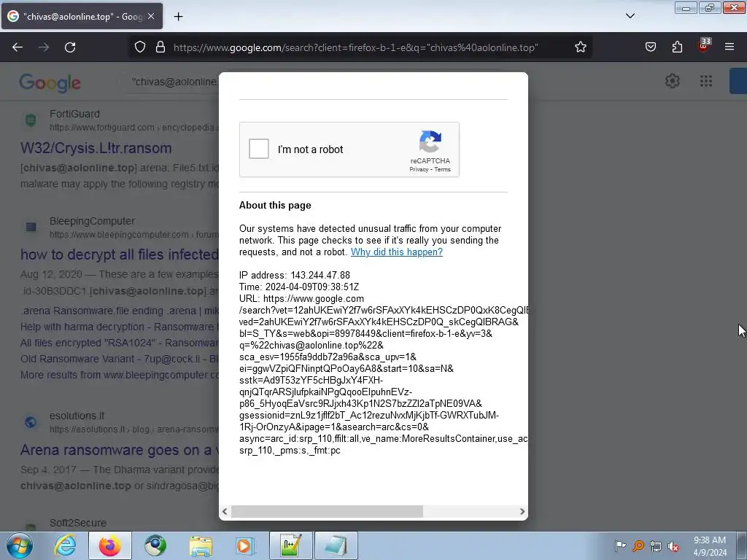Click the About this page heading
747x560 pixels.
[275, 205]
